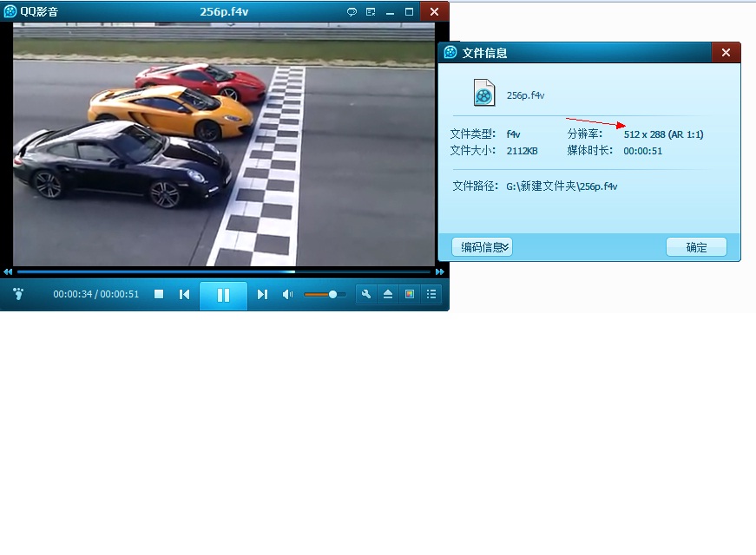The width and height of the screenshot is (756, 555).
Task: Fast forward using the right seek arrows
Action: (440, 272)
